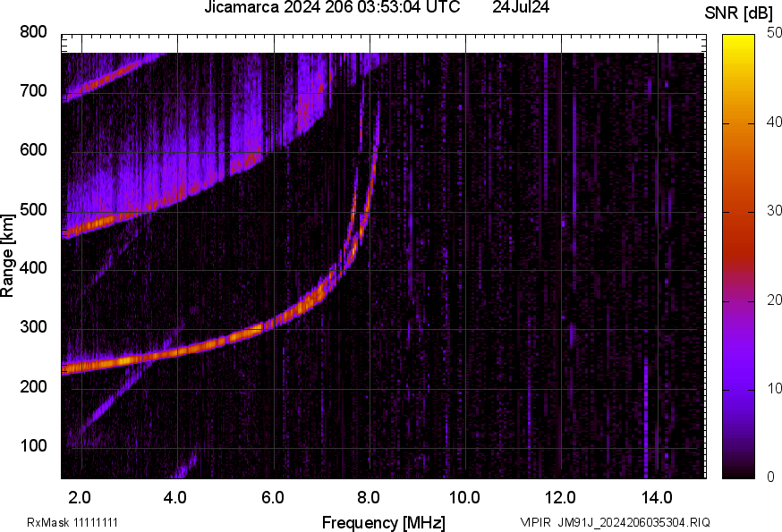Click the range axis tick '500'

33,209
